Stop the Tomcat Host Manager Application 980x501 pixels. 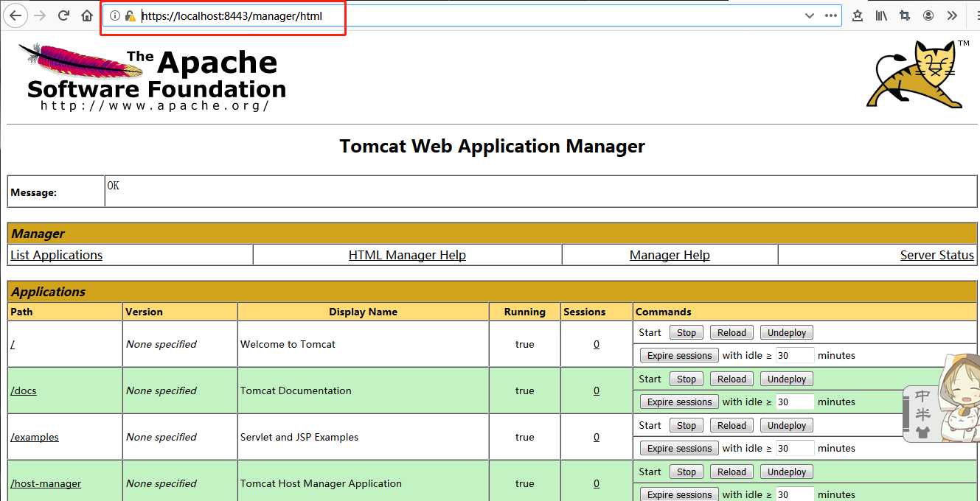tap(687, 472)
